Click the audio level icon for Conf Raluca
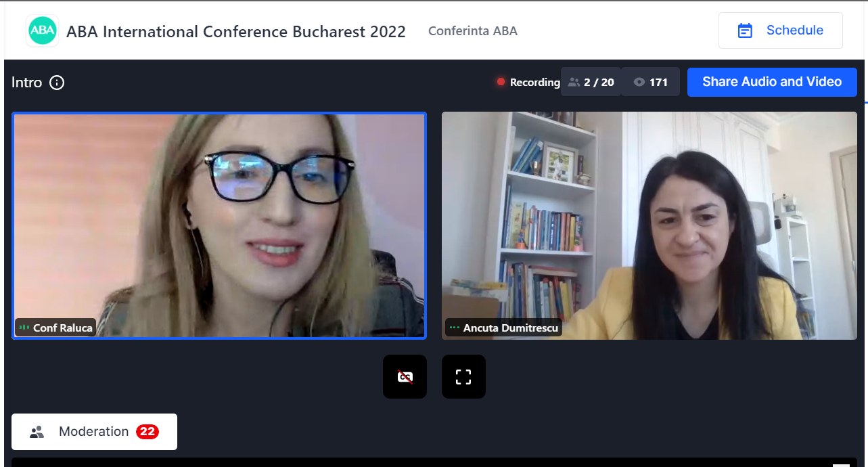The width and height of the screenshot is (868, 467). pos(24,328)
